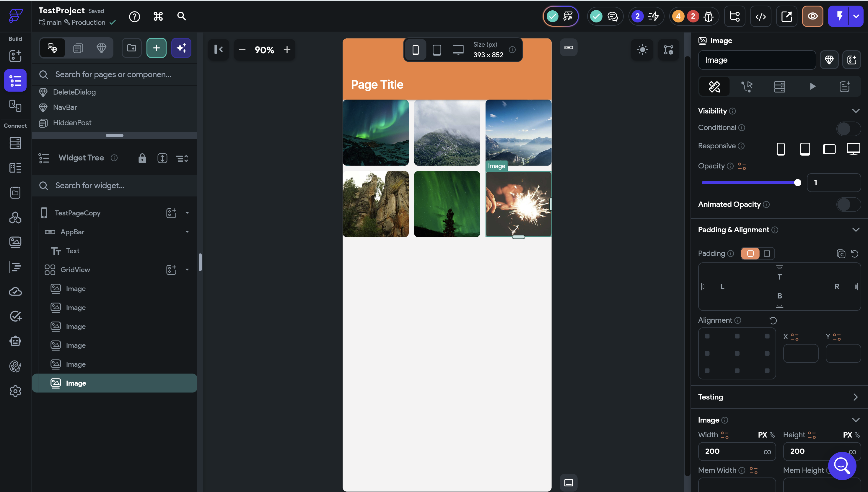The height and width of the screenshot is (492, 868).
Task: Click the Opacity slider handle
Action: tap(797, 183)
